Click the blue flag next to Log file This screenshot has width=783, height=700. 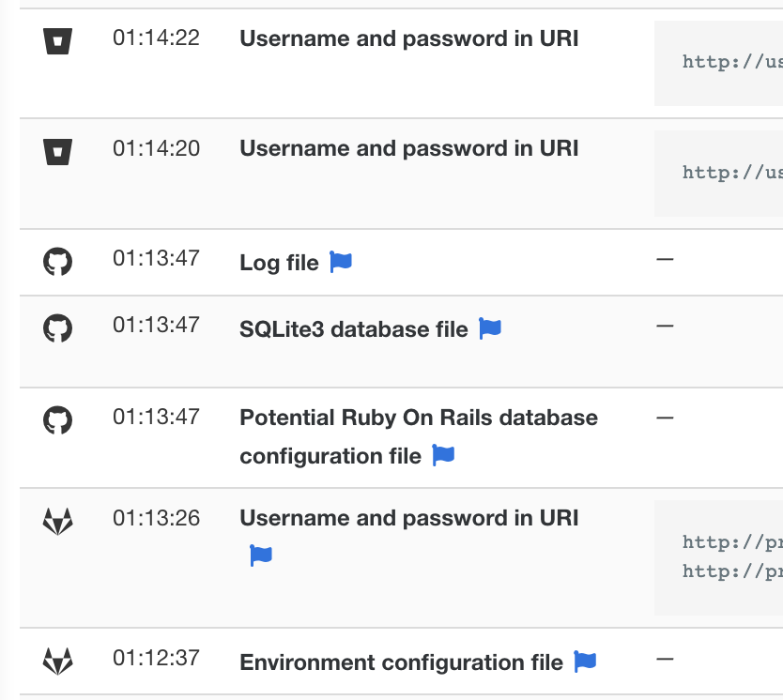pos(341,262)
